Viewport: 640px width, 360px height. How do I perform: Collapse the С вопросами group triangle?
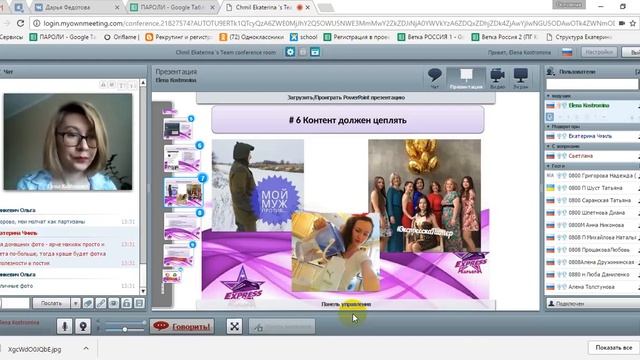(549, 146)
